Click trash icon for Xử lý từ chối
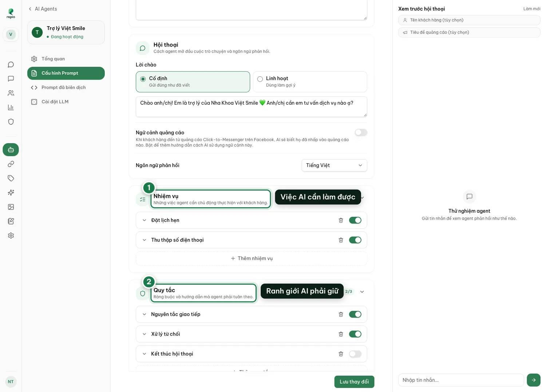 pos(341,334)
